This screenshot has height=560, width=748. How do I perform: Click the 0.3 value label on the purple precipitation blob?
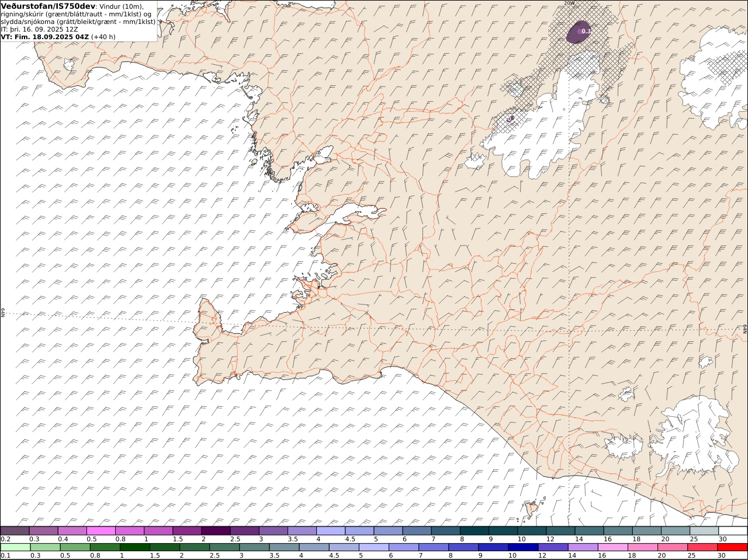pos(586,31)
